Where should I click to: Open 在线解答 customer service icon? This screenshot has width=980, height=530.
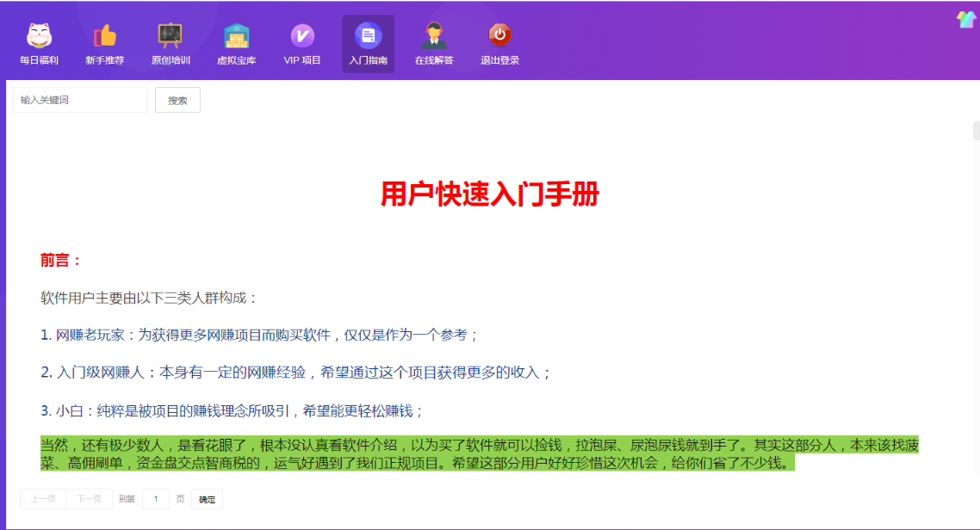click(x=434, y=36)
